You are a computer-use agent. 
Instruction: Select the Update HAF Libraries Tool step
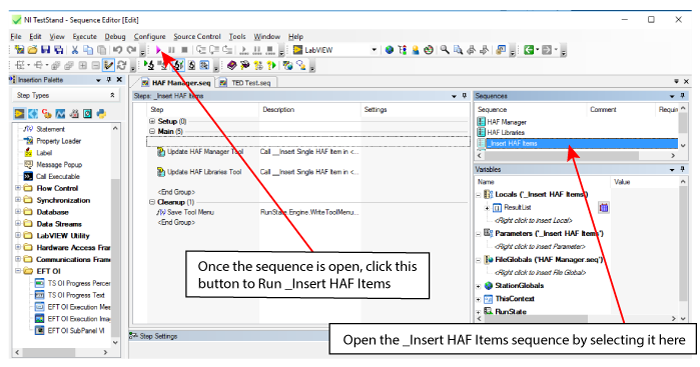(x=199, y=172)
